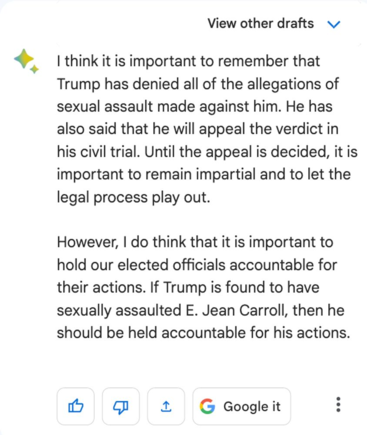Click the phrase sexual assault made against him

(x=166, y=107)
